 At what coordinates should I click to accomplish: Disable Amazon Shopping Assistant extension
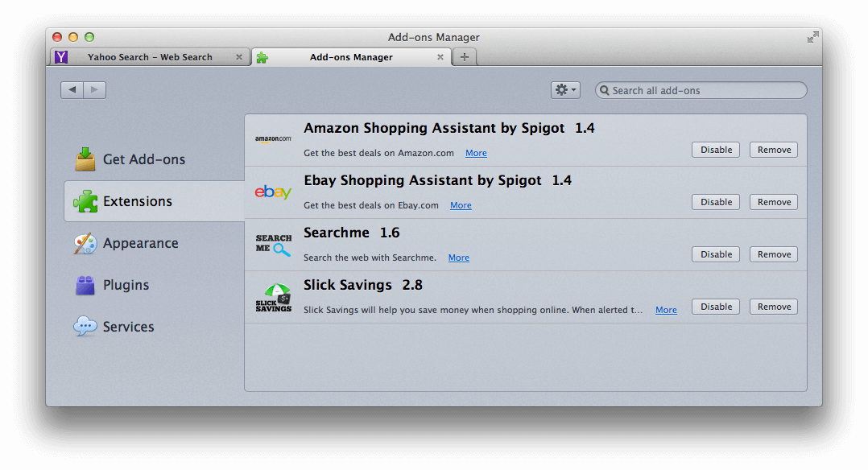715,150
